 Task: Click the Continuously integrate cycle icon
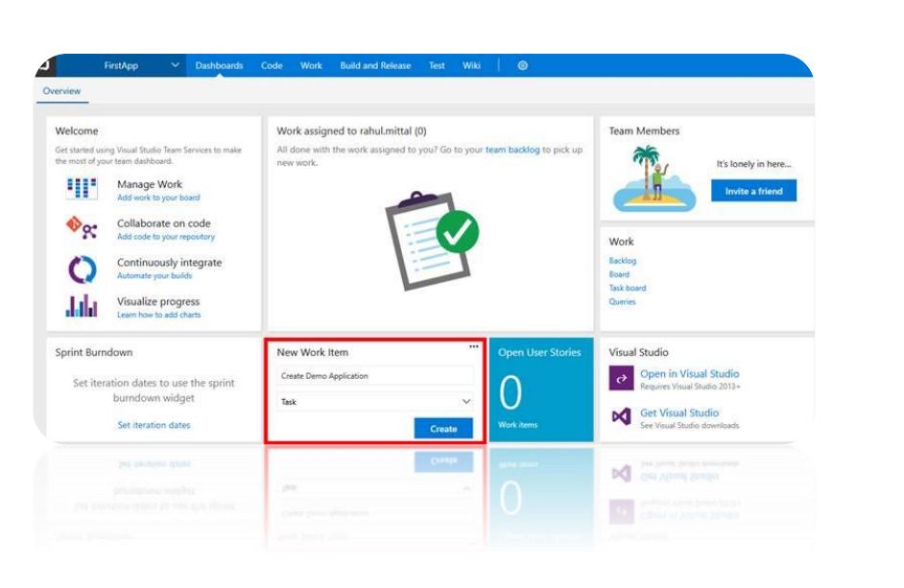(x=83, y=270)
